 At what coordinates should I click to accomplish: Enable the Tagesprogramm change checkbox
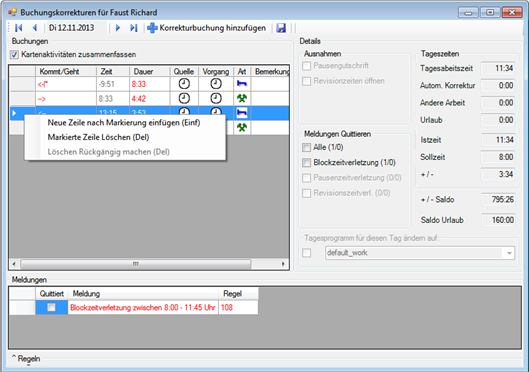pyautogui.click(x=306, y=253)
